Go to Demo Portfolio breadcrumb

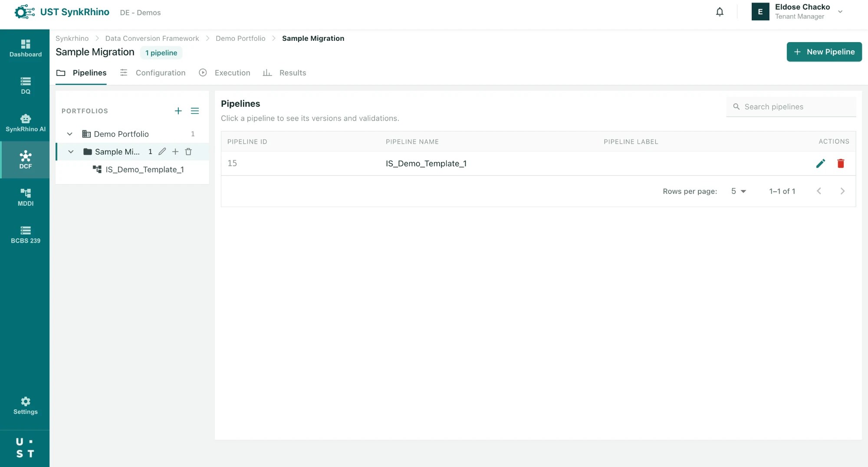click(240, 38)
